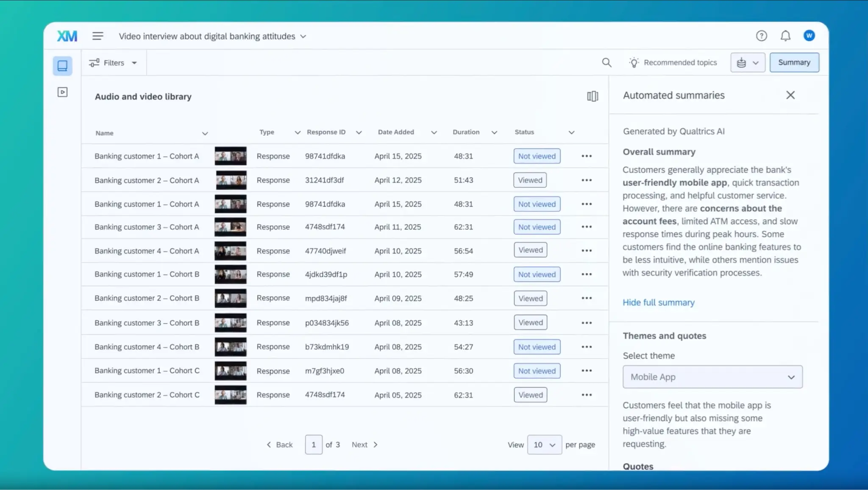Select the video player sidebar icon
This screenshot has width=868, height=490.
(62, 92)
